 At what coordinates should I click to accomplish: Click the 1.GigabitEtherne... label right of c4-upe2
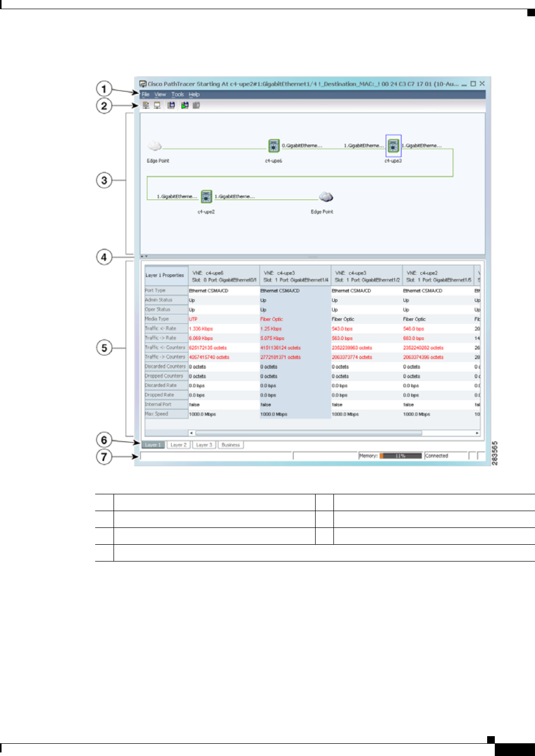point(235,197)
